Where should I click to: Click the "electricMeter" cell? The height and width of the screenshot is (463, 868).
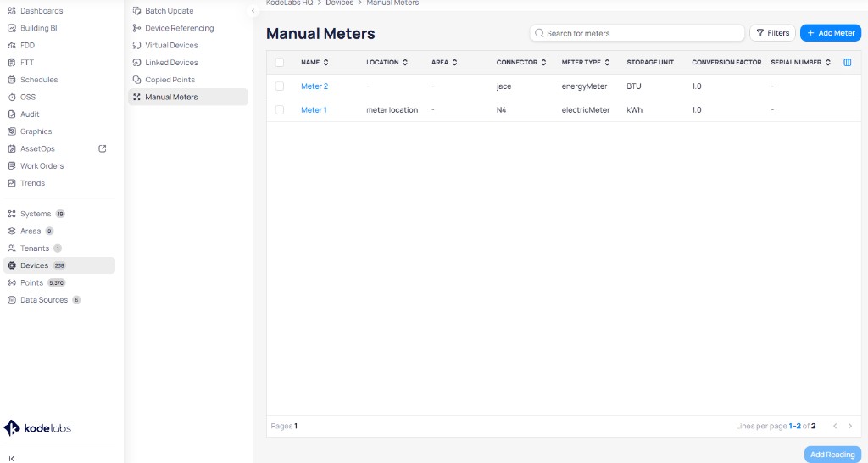pos(586,110)
